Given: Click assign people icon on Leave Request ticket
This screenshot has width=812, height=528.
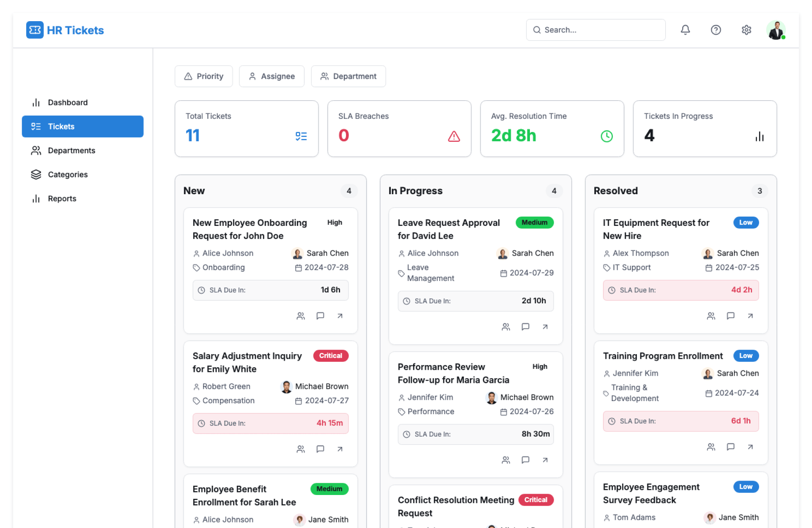Looking at the screenshot, I should [505, 327].
